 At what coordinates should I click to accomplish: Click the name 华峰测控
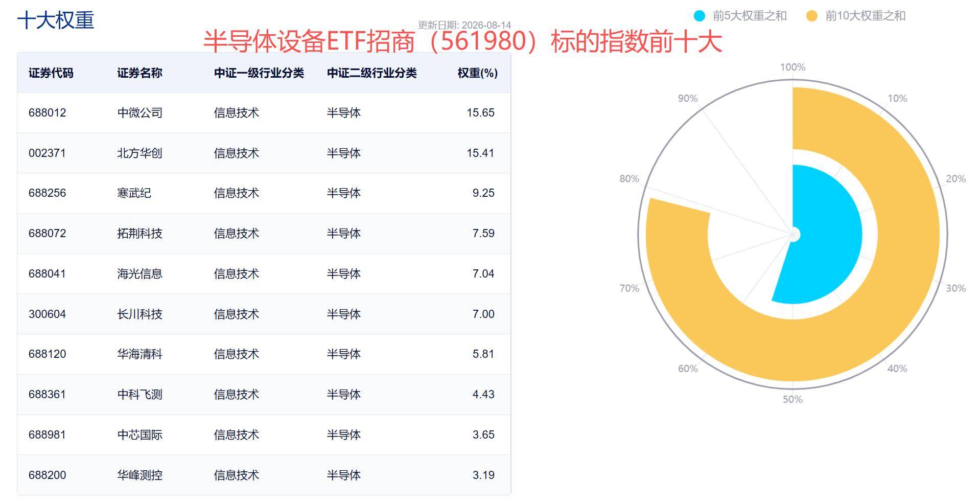[139, 475]
